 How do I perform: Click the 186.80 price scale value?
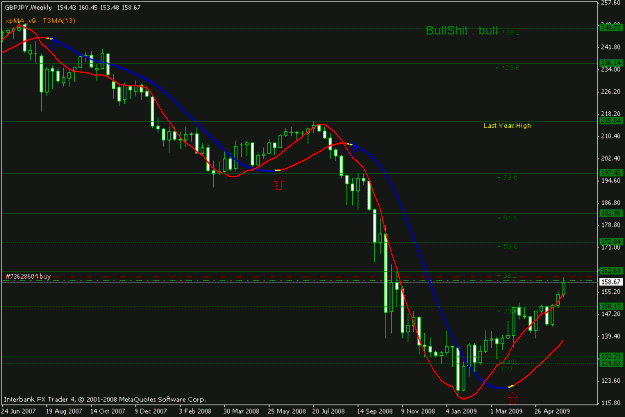point(611,203)
